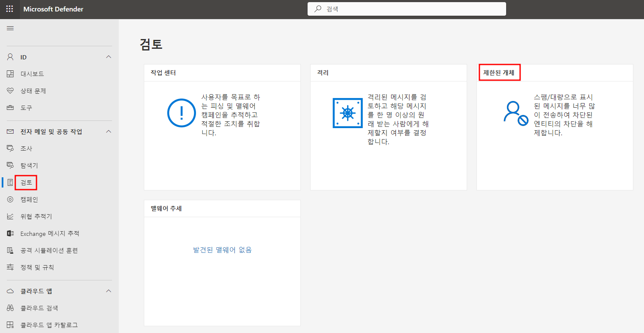Image resolution: width=644 pixels, height=333 pixels.
Task: Click Exchange 메시지 추적 label
Action: (50, 233)
